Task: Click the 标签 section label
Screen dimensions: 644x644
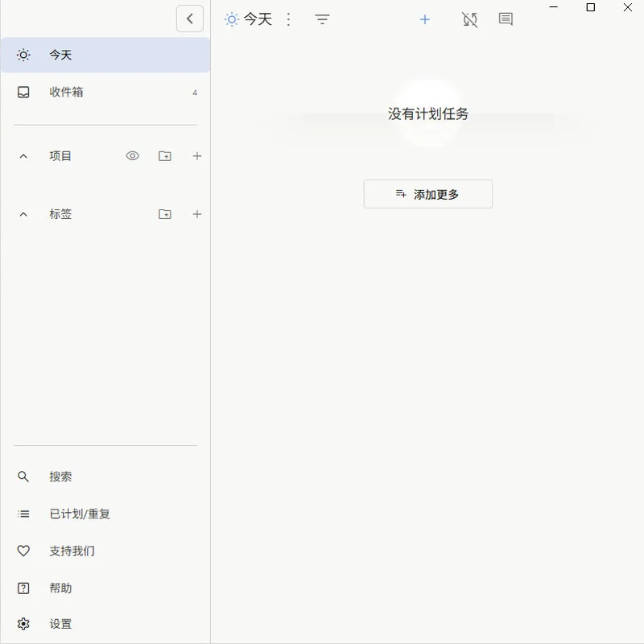Action: click(x=60, y=214)
